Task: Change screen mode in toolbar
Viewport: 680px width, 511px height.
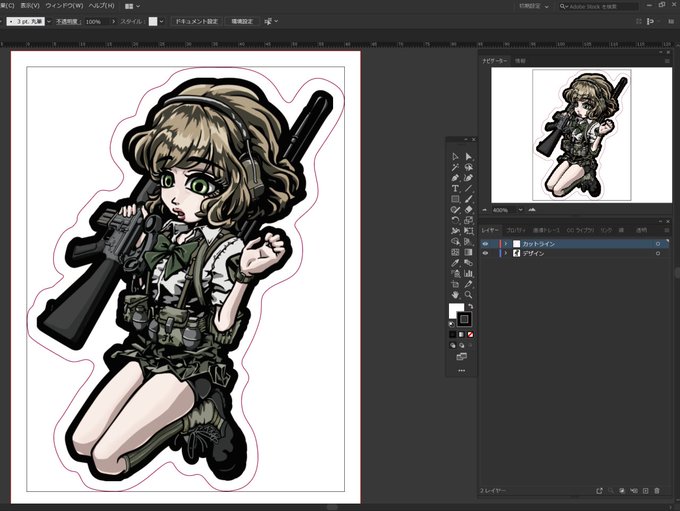Action: 461,357
